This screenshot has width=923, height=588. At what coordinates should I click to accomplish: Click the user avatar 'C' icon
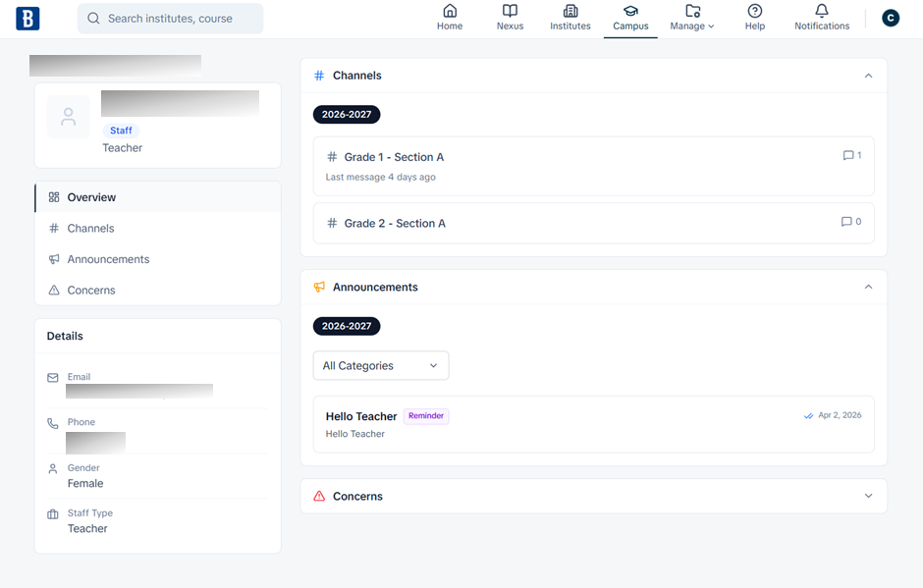[891, 18]
